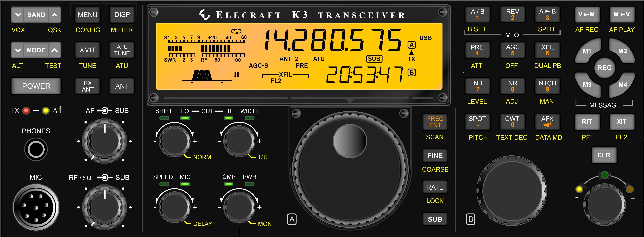
Task: Swap VFOs with the A/B button
Action: coord(478,15)
